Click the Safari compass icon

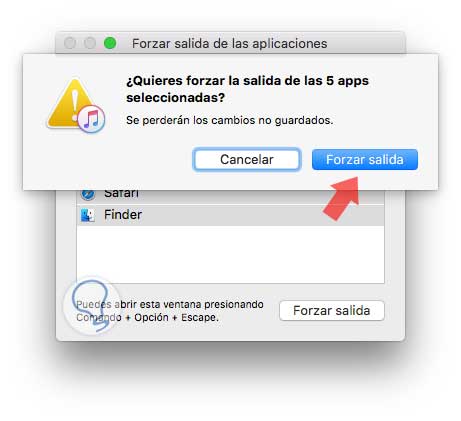88,195
